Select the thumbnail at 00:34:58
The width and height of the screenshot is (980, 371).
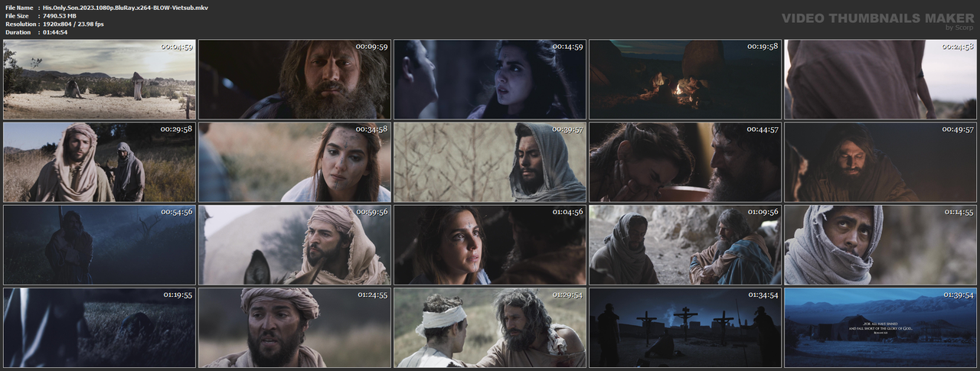295,162
